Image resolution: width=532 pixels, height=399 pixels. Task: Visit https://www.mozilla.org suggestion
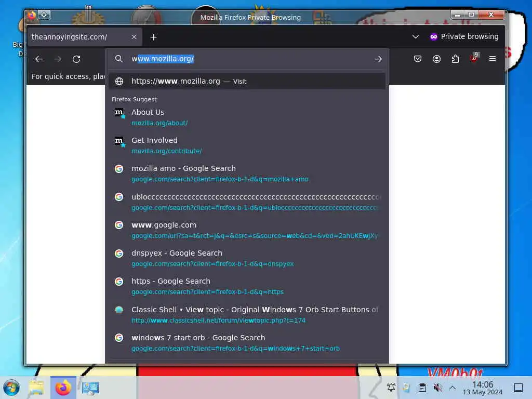click(x=247, y=82)
